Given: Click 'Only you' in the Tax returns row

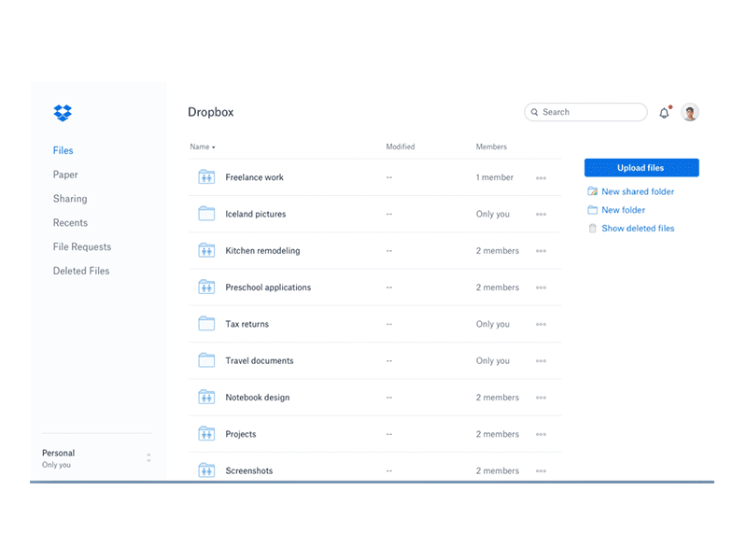Looking at the screenshot, I should [493, 324].
